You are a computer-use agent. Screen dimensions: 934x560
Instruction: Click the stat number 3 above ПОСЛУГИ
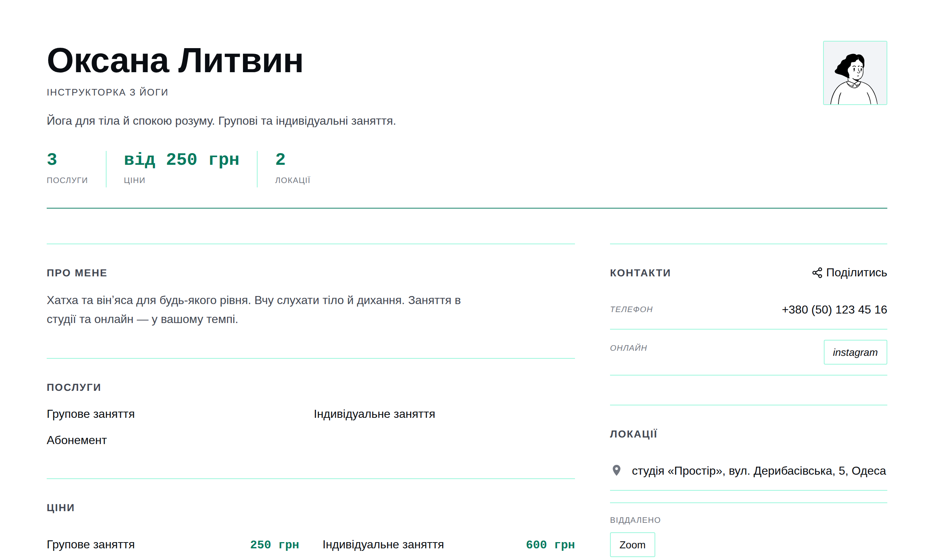point(52,159)
